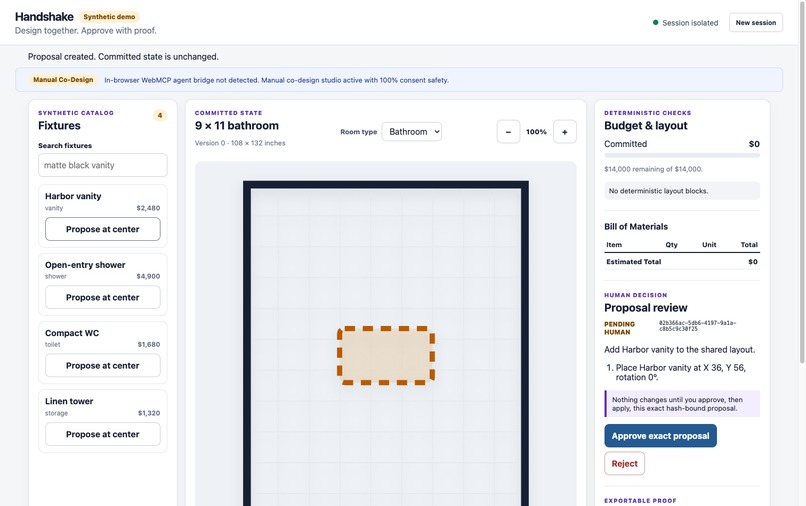Screen dimensions: 806x506
Task: Click the PENDING HUMAN status label
Action: [x=619, y=328]
